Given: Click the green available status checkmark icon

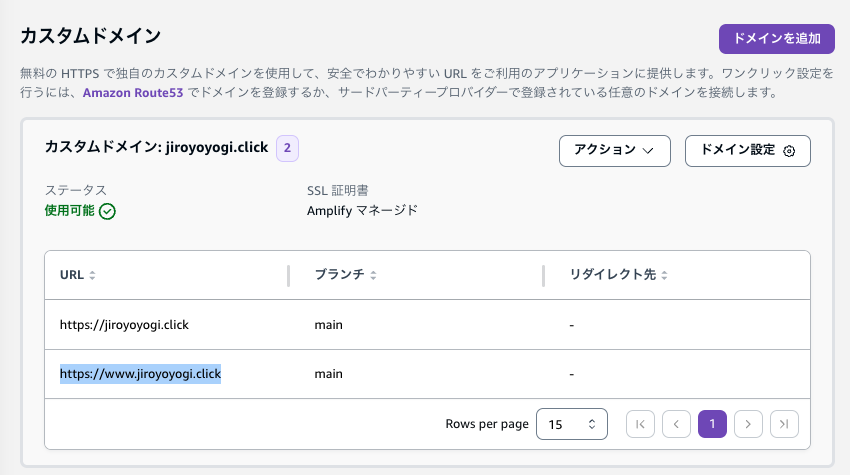Looking at the screenshot, I should [108, 211].
